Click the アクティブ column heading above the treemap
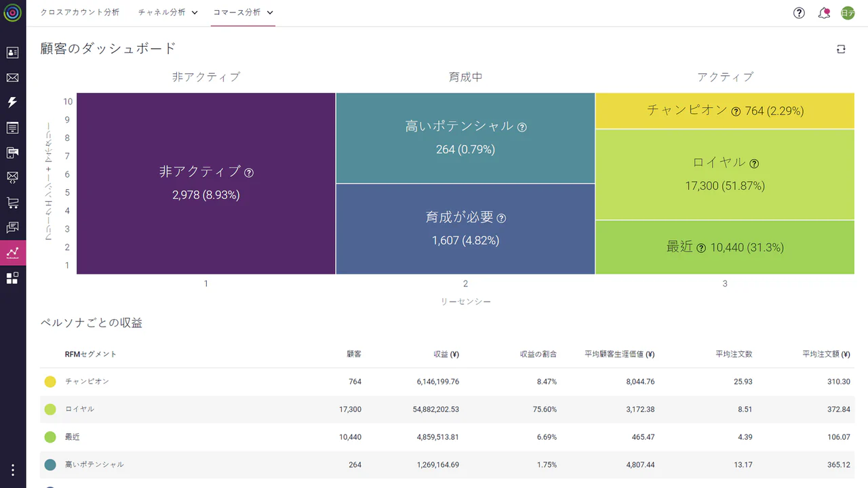The image size is (868, 488). pos(725,77)
